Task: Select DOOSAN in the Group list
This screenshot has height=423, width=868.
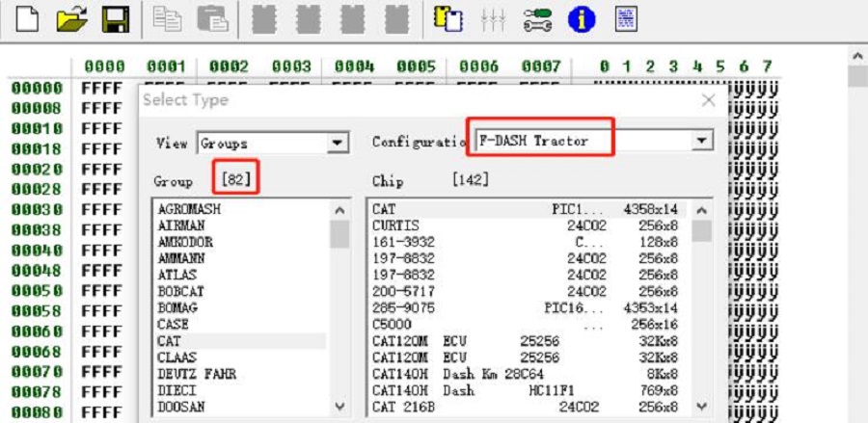Action: point(239,407)
